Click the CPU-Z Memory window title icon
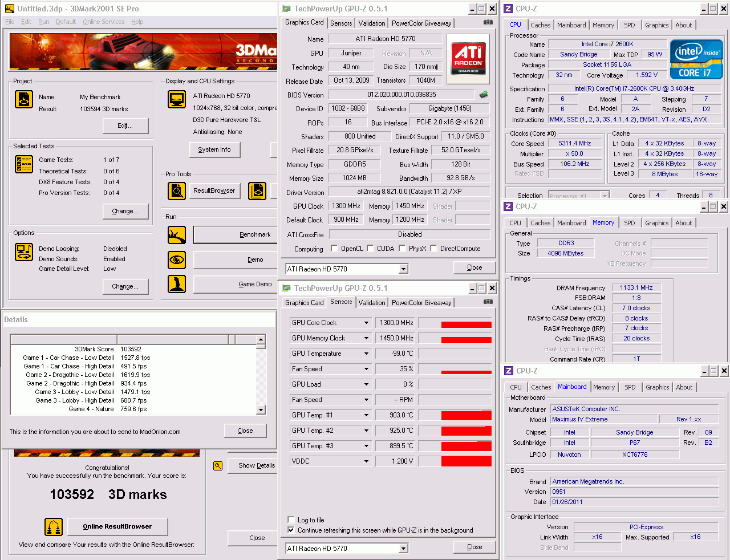This screenshot has height=560, width=730. click(508, 206)
